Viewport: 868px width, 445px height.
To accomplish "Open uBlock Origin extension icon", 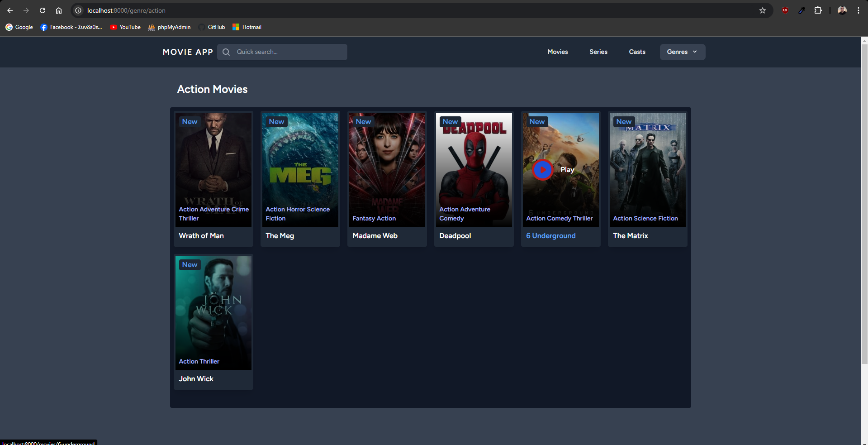I will point(785,10).
